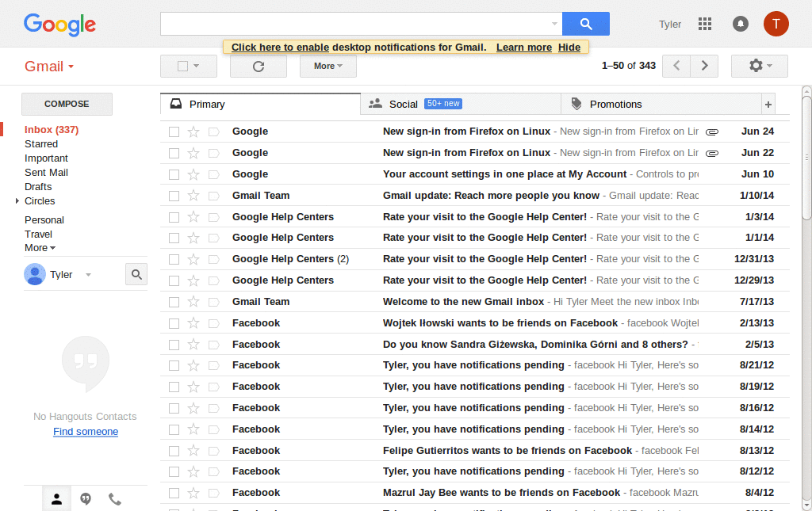This screenshot has width=812, height=511.
Task: Star the Jun 24 Google email
Action: click(193, 132)
